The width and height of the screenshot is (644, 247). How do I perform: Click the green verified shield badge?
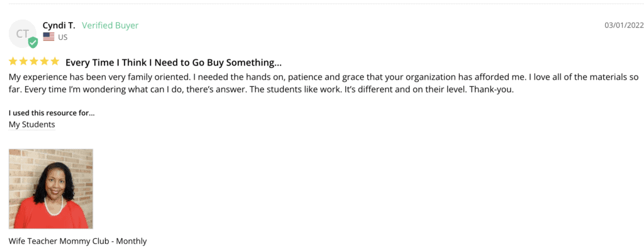33,42
